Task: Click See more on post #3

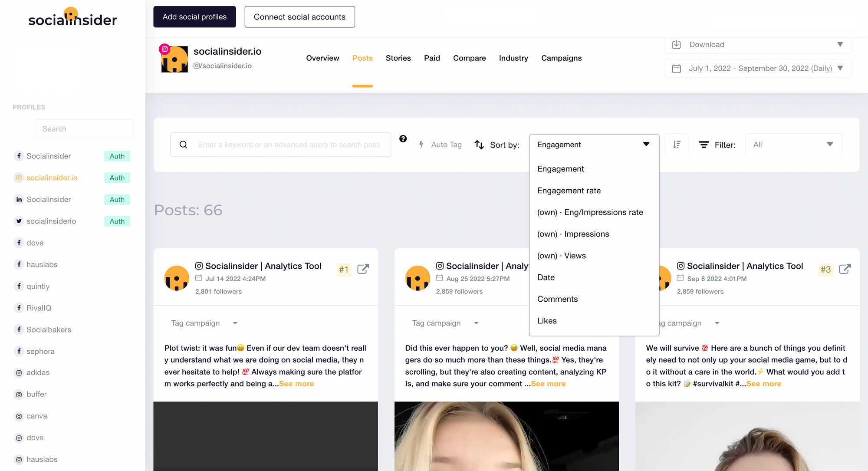Action: point(763,384)
